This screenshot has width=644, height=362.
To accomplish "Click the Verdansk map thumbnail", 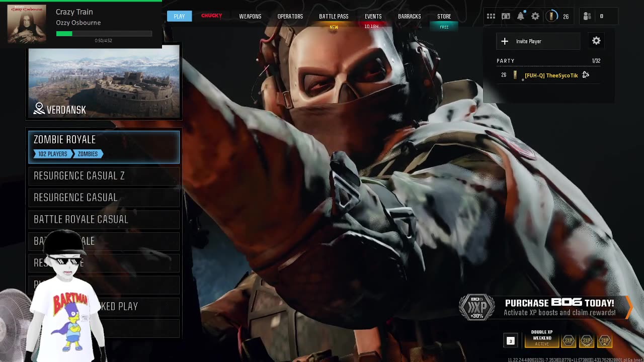I will click(104, 82).
